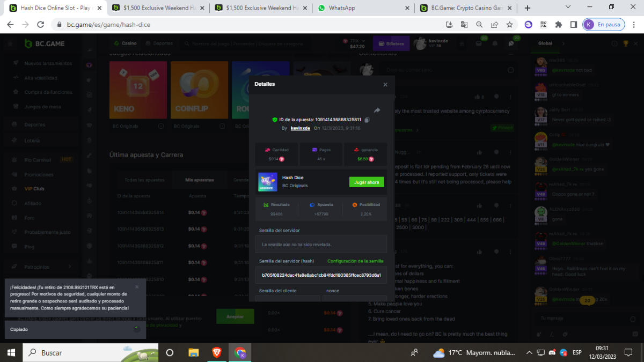Open the mail inbox icon in header
This screenshot has height=362, width=644.
point(479,43)
